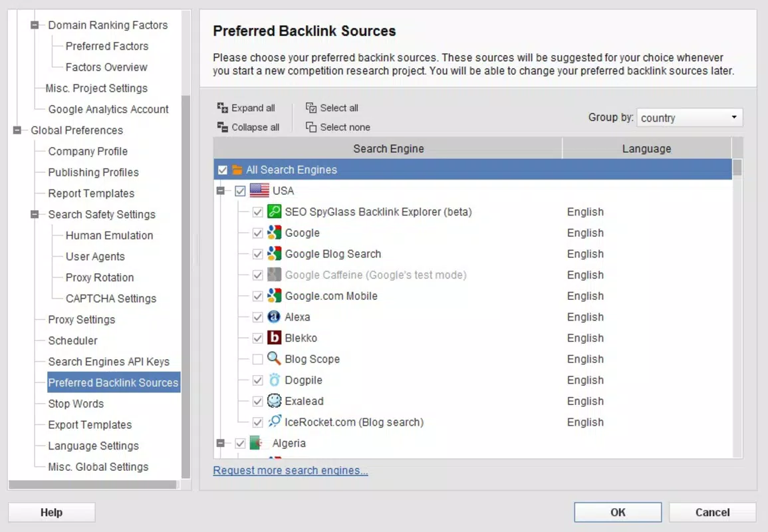
Task: Uncheck the Alexa checkbox
Action: (257, 317)
